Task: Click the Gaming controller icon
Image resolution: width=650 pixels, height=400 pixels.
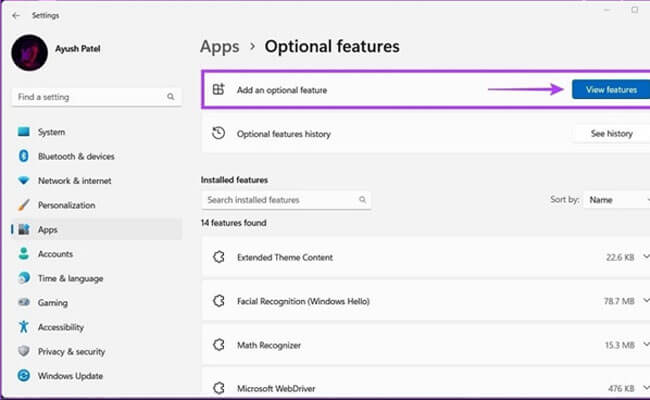Action: coord(24,302)
